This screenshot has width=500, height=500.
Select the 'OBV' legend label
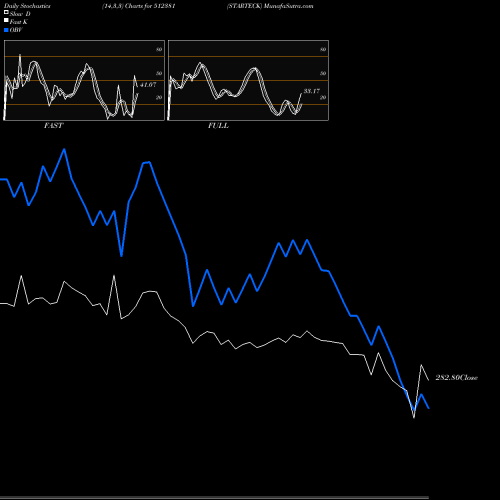click(x=16, y=30)
